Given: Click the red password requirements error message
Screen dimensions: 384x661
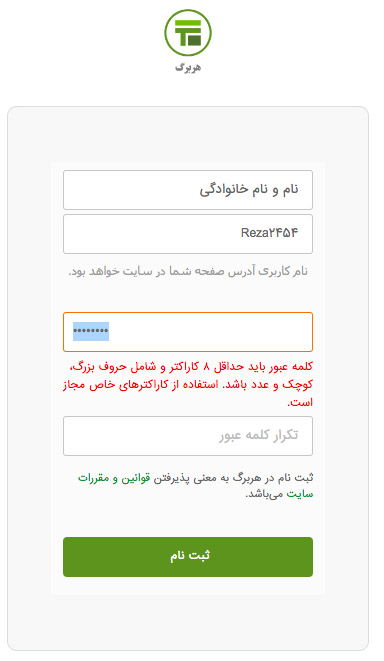Looking at the screenshot, I should coord(188,384).
